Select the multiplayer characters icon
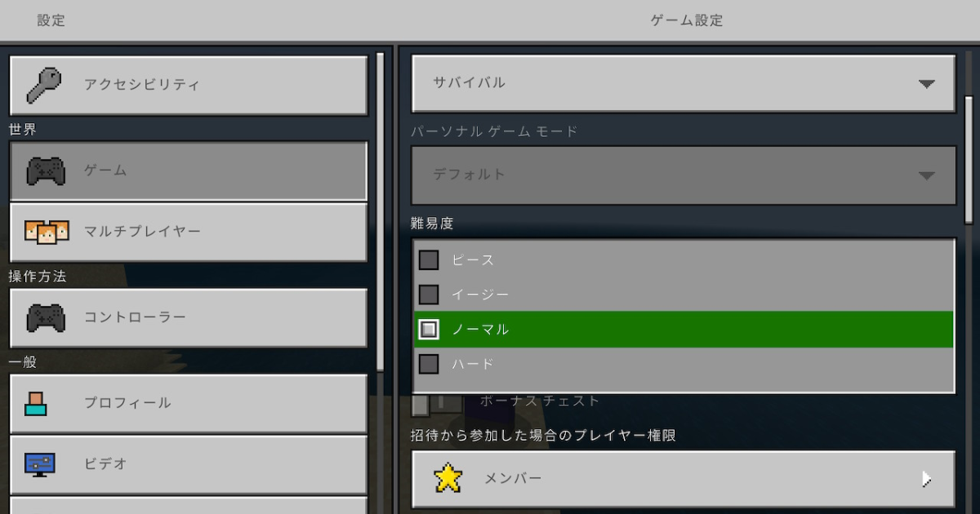Screen dimensions: 980x514 click(x=47, y=232)
